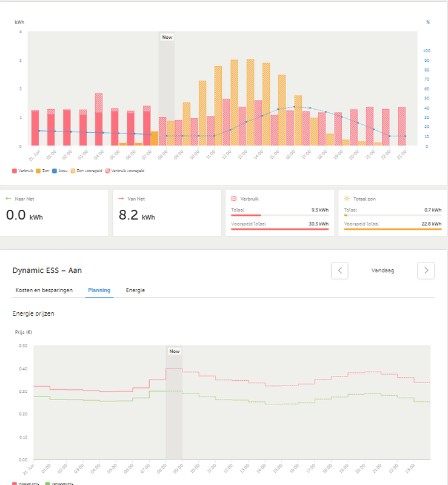Click the 8.2 kWh Van Net value
Screen dimensions: 448x485
pos(137,215)
